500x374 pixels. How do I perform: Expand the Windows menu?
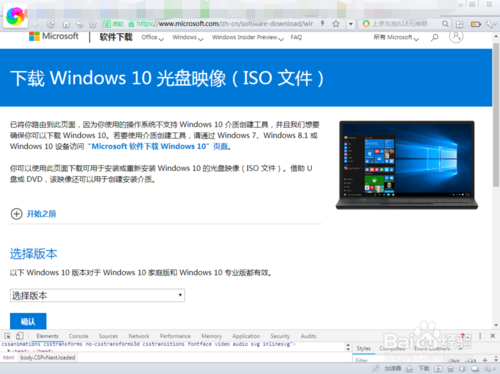click(x=188, y=37)
